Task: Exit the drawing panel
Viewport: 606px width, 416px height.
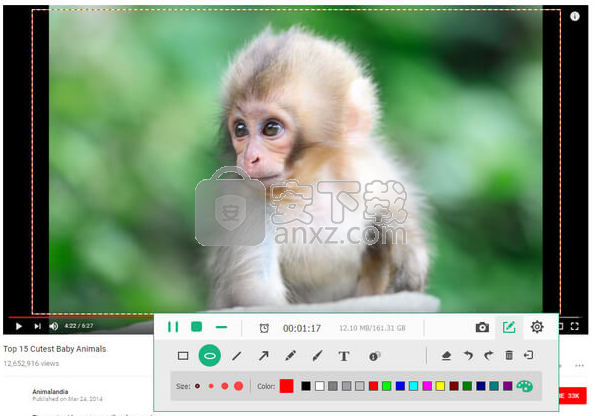Action: (528, 355)
